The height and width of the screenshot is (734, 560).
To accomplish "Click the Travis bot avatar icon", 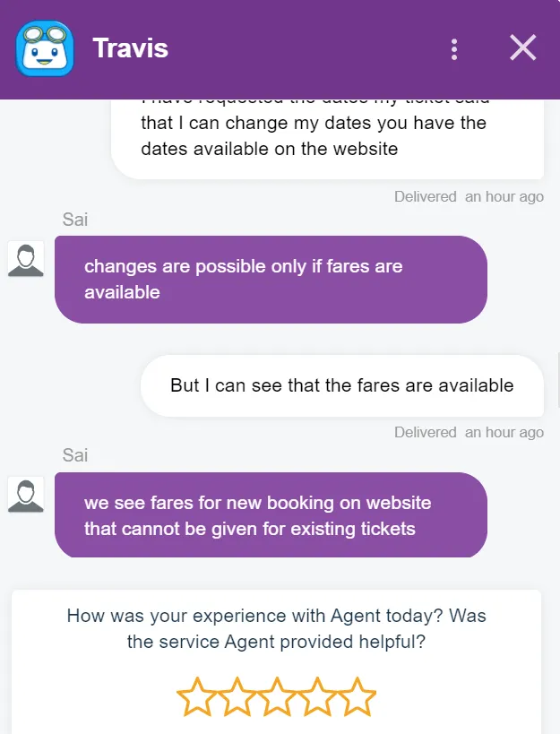I will click(x=45, y=49).
